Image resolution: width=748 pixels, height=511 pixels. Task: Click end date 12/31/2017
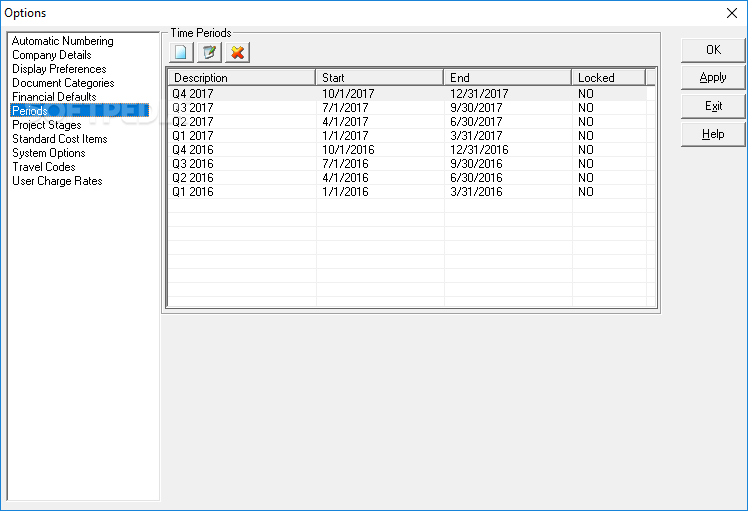click(x=479, y=94)
